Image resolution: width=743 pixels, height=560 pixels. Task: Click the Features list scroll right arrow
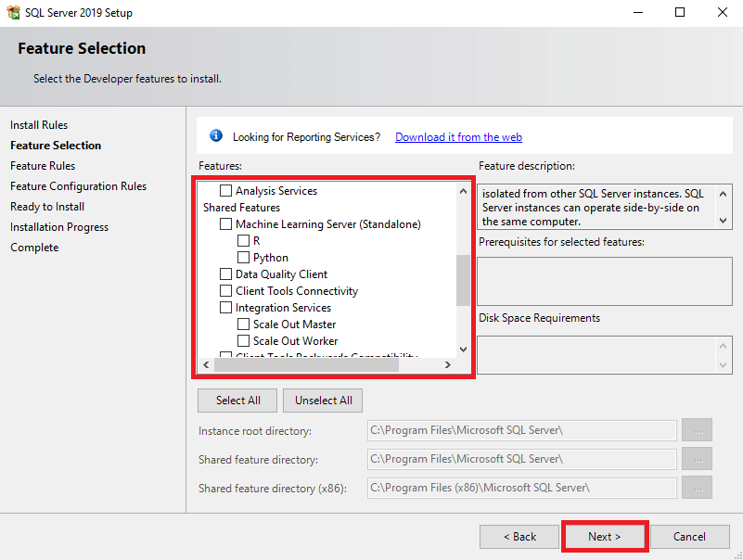tap(447, 364)
